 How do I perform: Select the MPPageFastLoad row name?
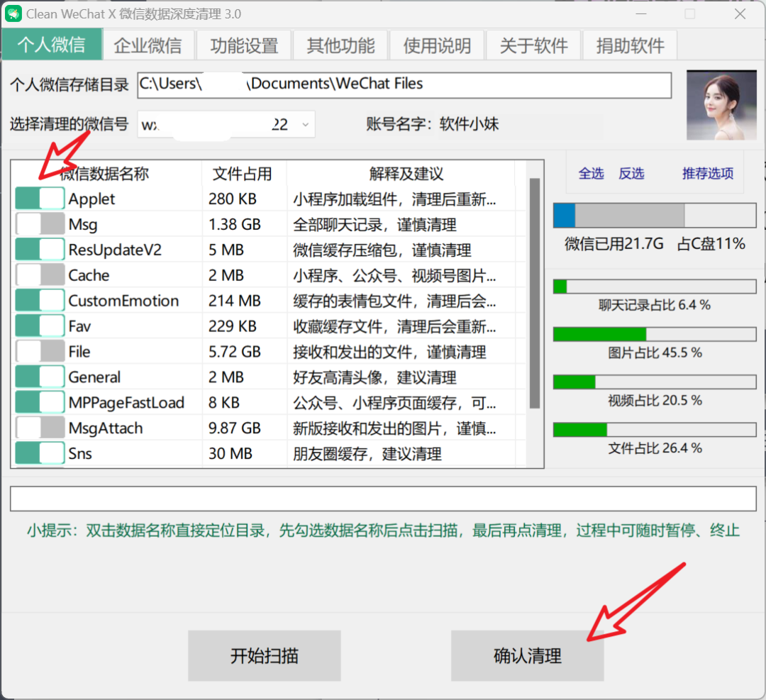(126, 403)
